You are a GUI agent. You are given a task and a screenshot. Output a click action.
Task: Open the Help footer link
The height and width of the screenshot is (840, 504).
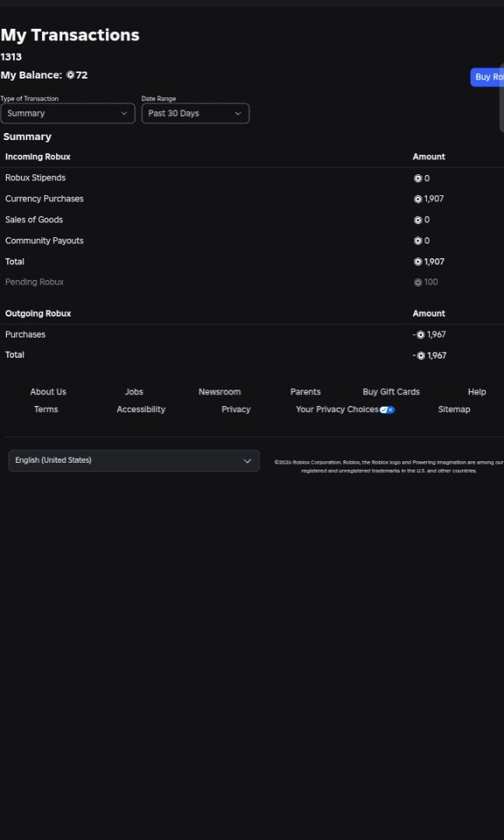click(477, 392)
